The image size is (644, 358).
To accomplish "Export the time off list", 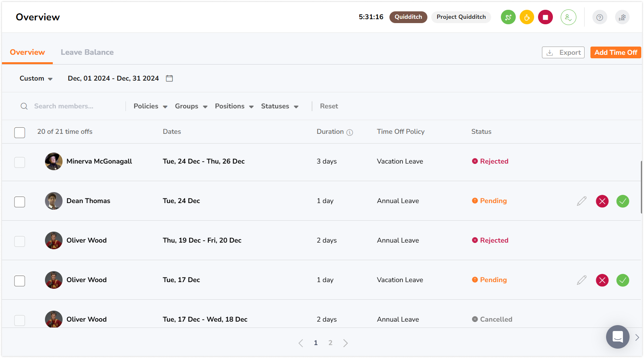I will pos(563,52).
